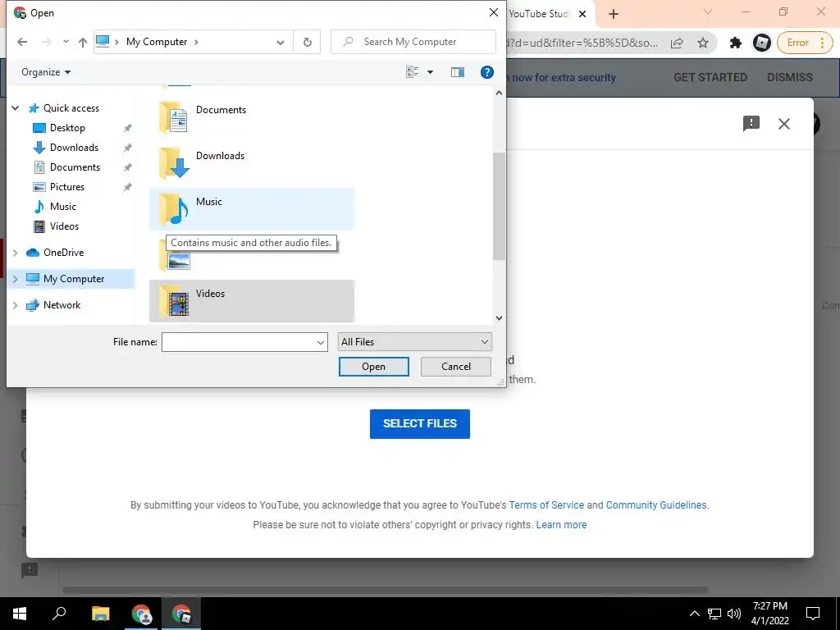Open the Chrome extensions puzzle icon
This screenshot has width=840, height=630.
[736, 43]
